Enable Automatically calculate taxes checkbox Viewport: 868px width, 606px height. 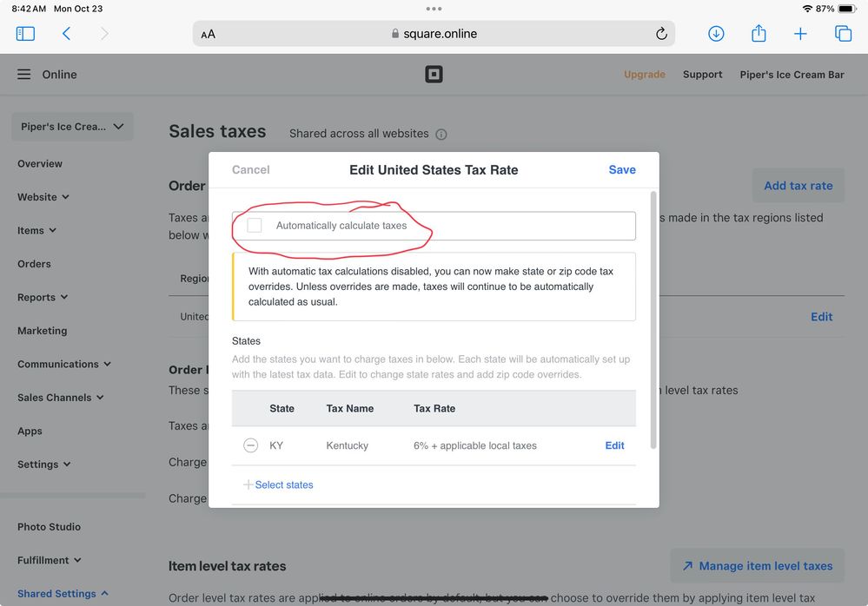255,226
